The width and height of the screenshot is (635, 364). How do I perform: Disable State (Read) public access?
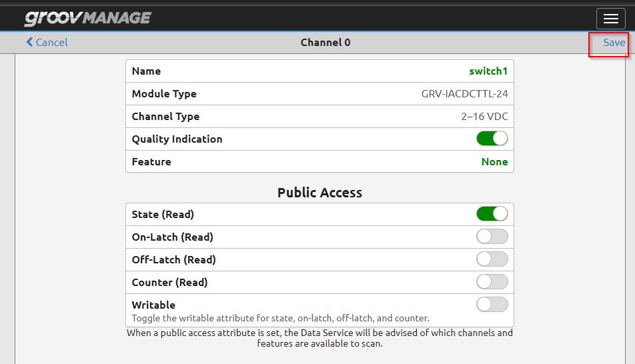click(x=492, y=214)
